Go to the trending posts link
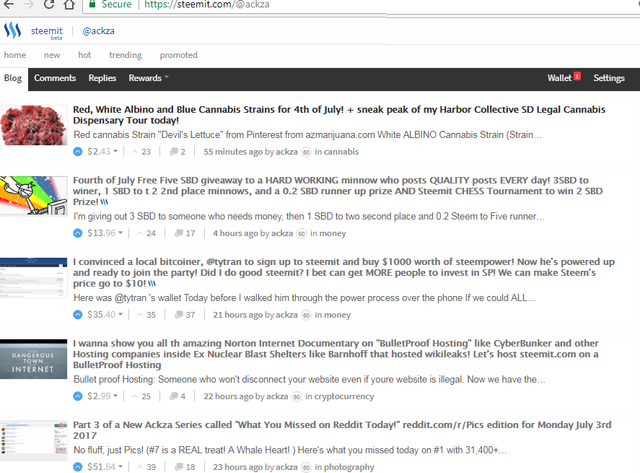The width and height of the screenshot is (640, 473). click(125, 55)
